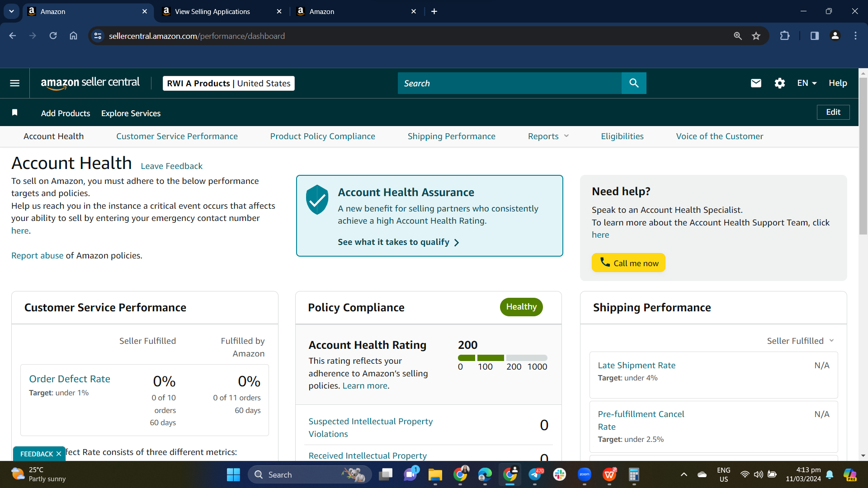Open Telegram from the taskbar

point(535,474)
